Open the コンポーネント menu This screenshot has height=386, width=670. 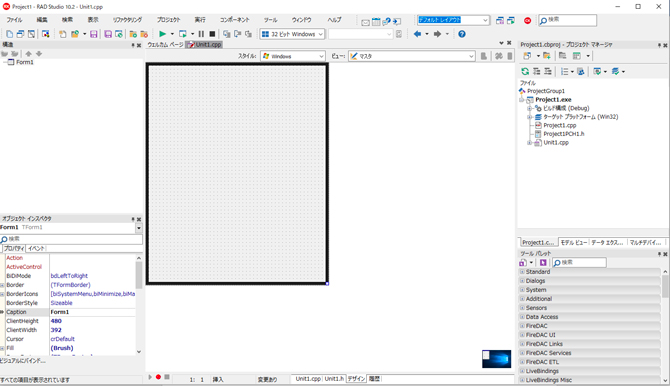tap(235, 20)
